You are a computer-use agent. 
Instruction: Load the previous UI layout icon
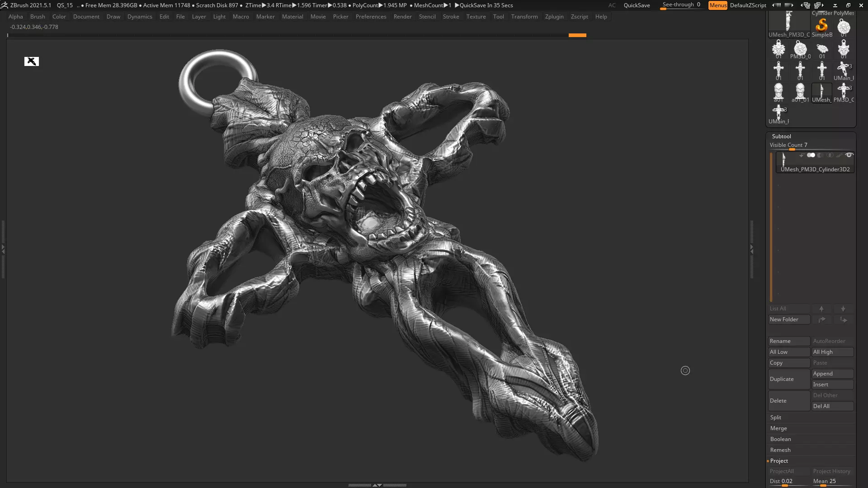click(x=805, y=5)
